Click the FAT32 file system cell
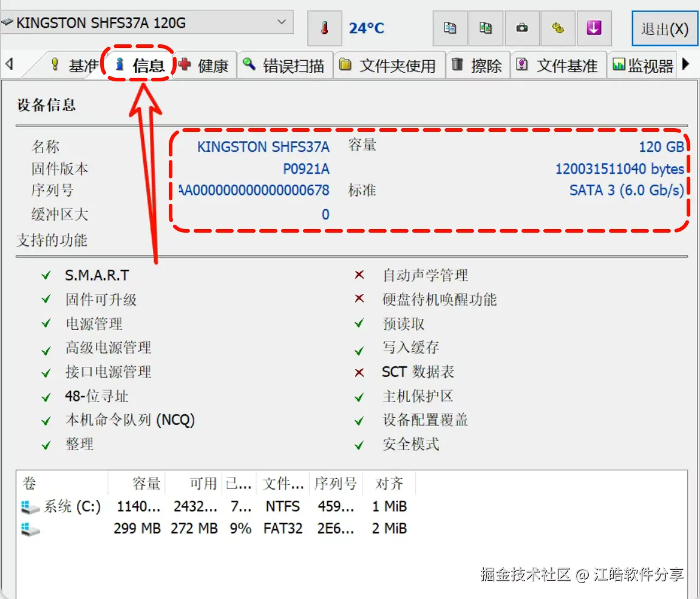Viewport: 700px width, 599px height. coord(282,529)
